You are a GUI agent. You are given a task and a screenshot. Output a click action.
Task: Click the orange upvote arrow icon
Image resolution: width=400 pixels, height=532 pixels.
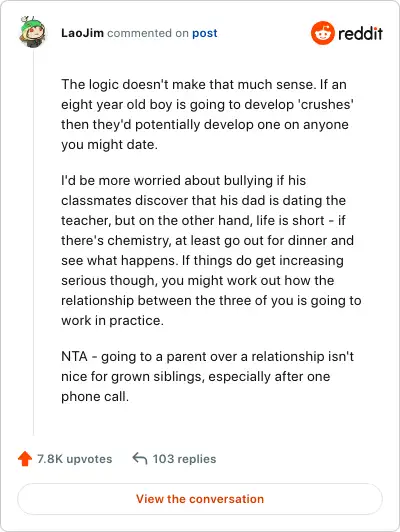point(25,459)
